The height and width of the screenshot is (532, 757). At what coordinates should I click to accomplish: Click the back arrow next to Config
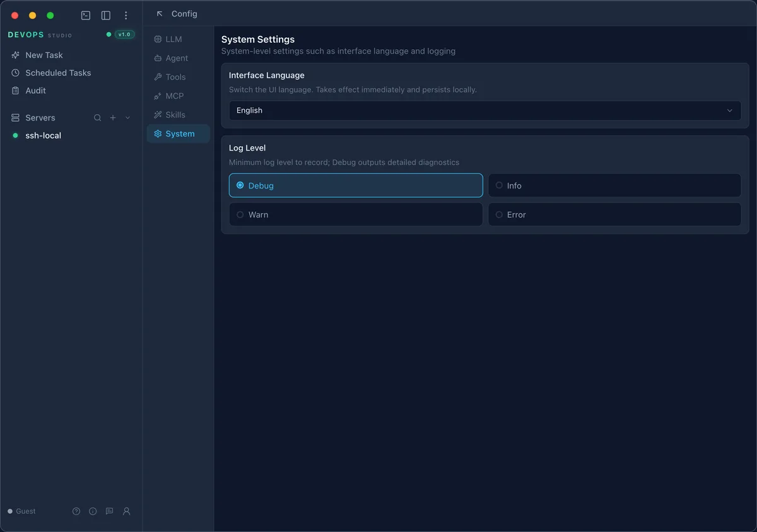(x=160, y=14)
